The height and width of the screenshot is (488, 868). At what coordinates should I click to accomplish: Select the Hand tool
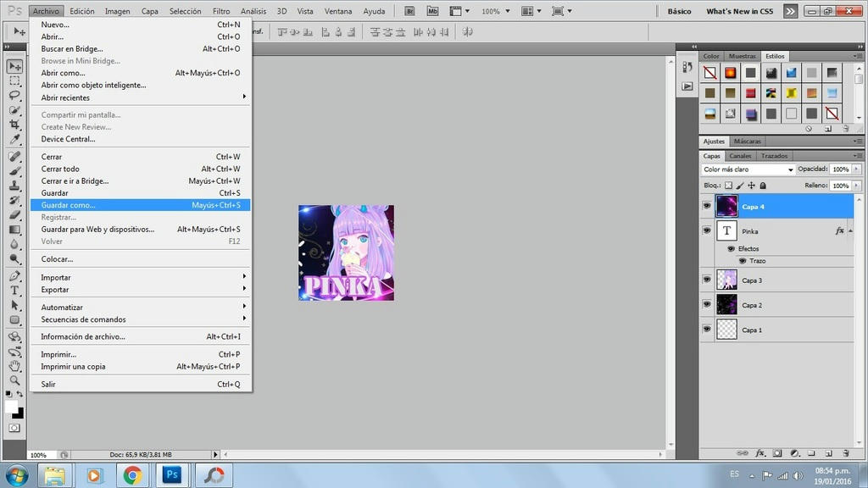[15, 366]
